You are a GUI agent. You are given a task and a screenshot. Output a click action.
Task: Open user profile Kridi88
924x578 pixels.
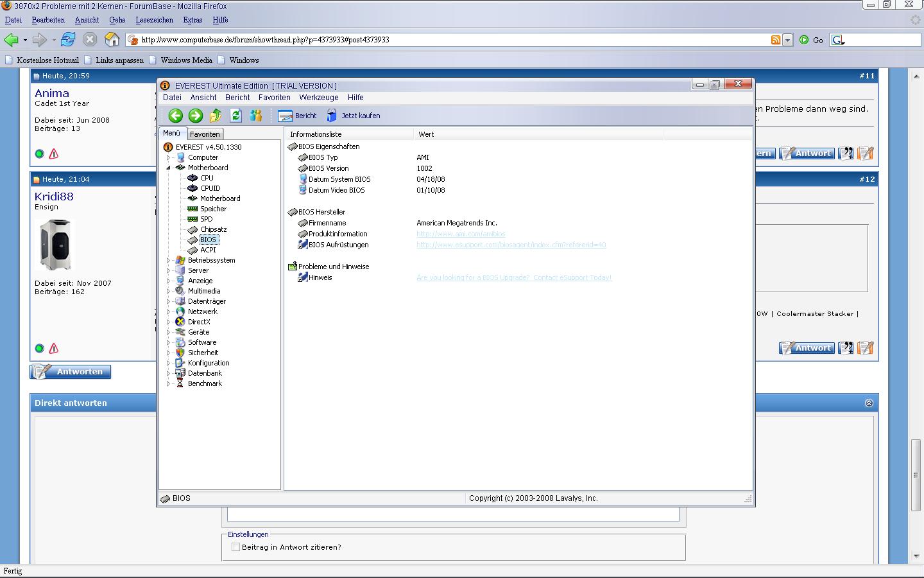click(54, 197)
